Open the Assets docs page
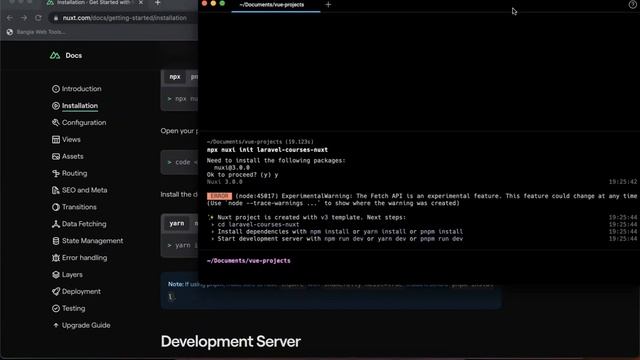 tap(72, 156)
